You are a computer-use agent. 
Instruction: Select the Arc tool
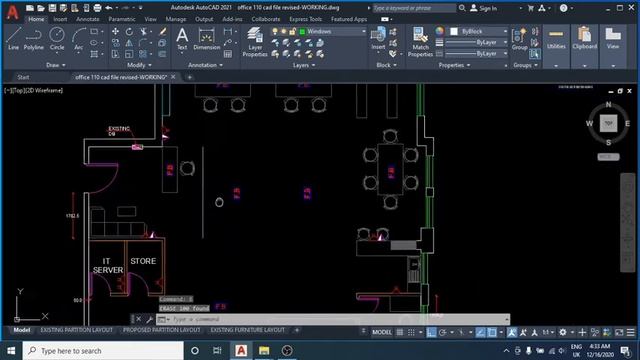pos(78,39)
